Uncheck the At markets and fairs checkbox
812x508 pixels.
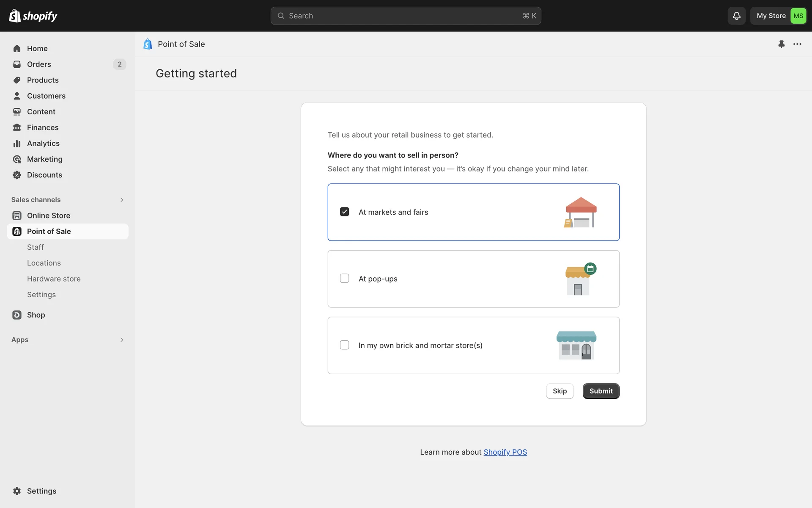click(345, 212)
